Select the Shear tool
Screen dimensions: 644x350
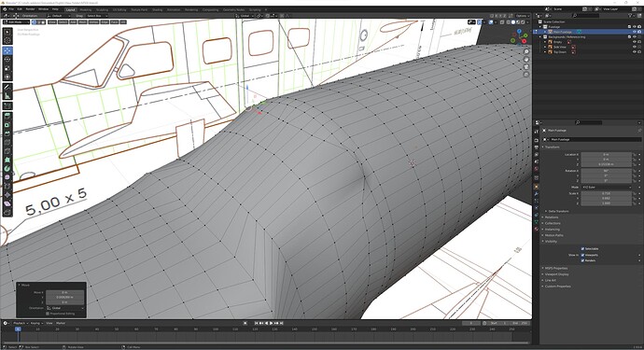pyautogui.click(x=7, y=203)
